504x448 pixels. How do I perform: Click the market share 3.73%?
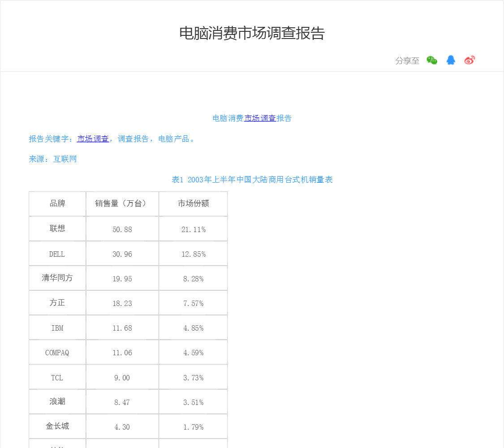194,378
